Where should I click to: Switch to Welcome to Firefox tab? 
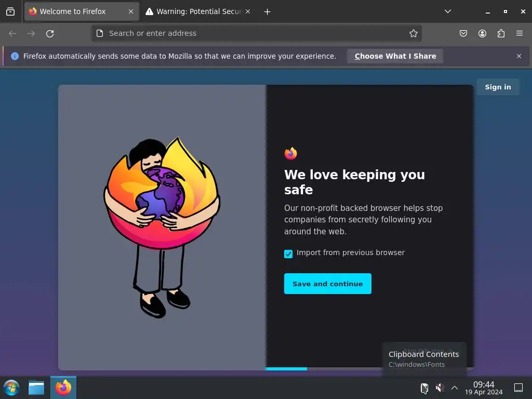pyautogui.click(x=82, y=11)
